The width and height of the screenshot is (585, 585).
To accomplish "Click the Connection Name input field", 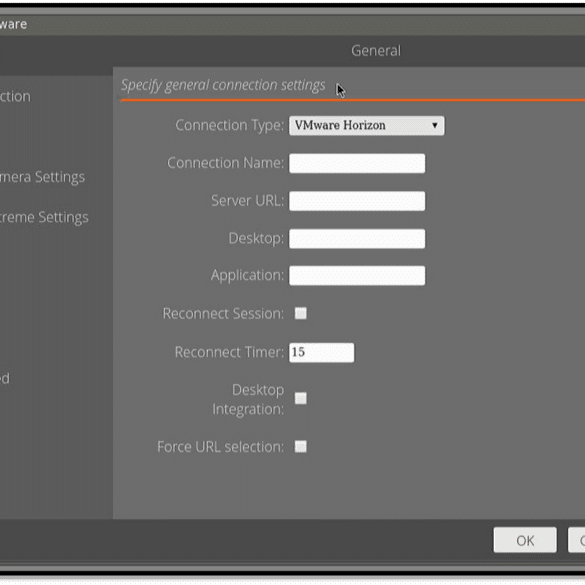I will [357, 163].
